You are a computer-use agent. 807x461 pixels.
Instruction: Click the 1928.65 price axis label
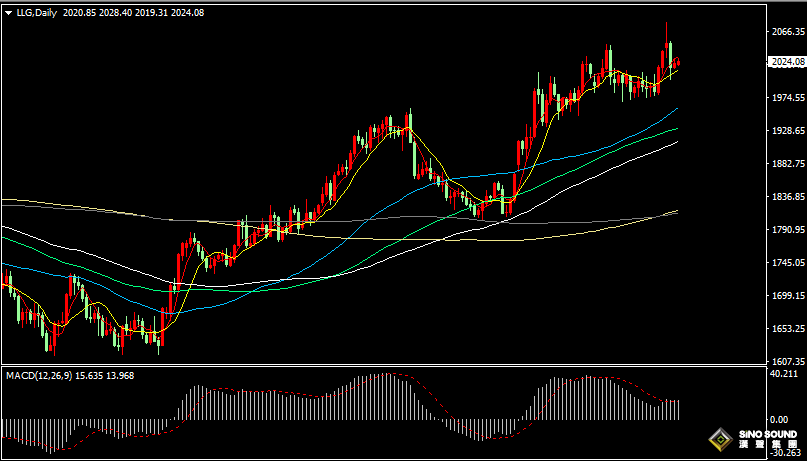pos(788,131)
